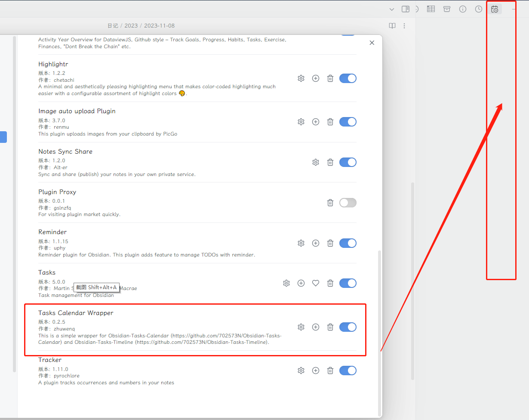Screen dimensions: 529x420
Task: Click the Image auto upload Plugin title
Action: pyautogui.click(x=77, y=111)
